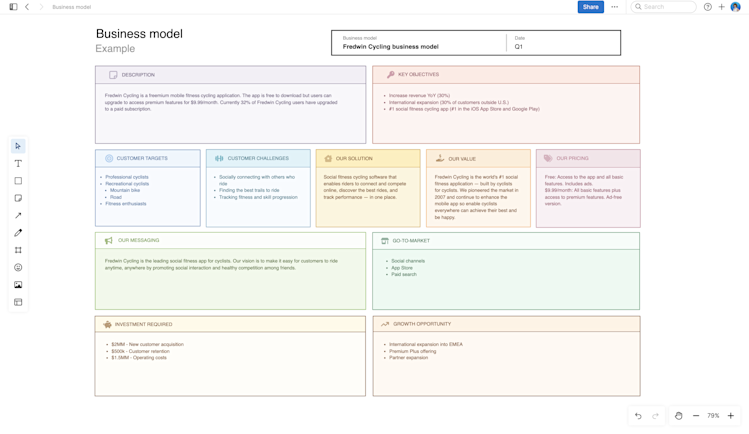The height and width of the screenshot is (434, 749).
Task: Select the DESCRIPTION header label
Action: click(138, 75)
